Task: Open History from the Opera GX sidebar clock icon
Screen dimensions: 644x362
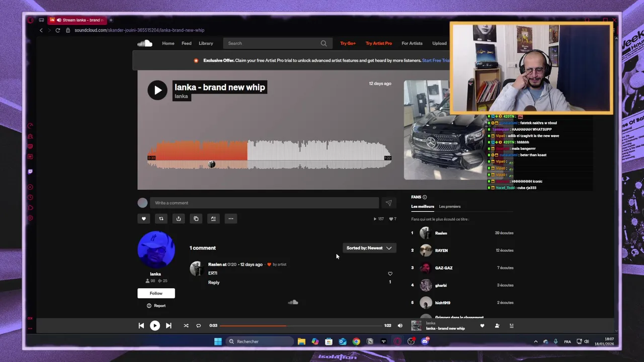Action: 30,198
